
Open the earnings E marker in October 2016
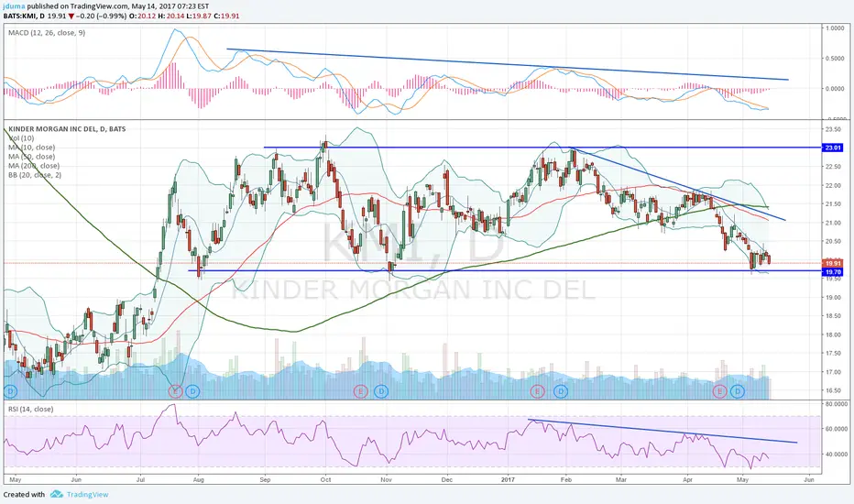(x=360, y=391)
